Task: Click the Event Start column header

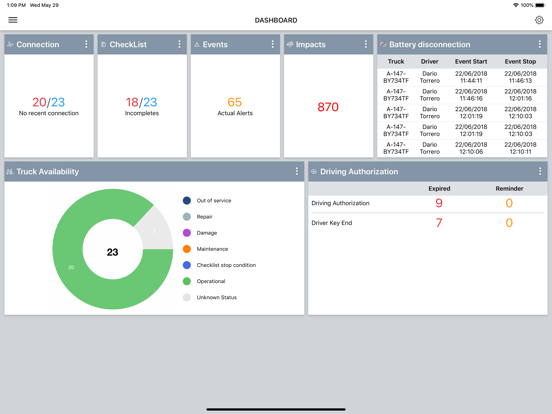Action: [x=471, y=61]
